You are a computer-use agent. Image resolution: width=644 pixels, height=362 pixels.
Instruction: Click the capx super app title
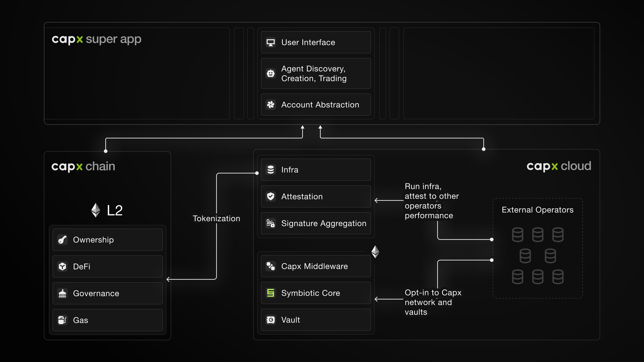pyautogui.click(x=96, y=39)
